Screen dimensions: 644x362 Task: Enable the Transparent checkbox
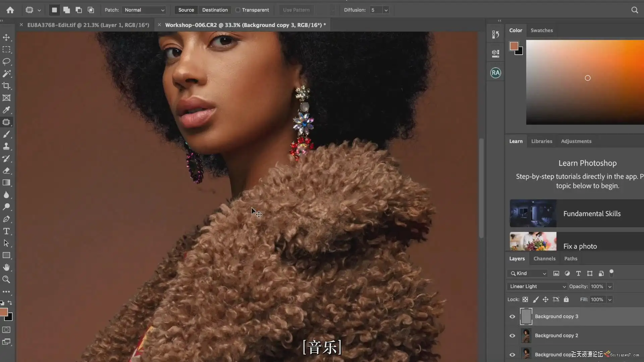238,10
